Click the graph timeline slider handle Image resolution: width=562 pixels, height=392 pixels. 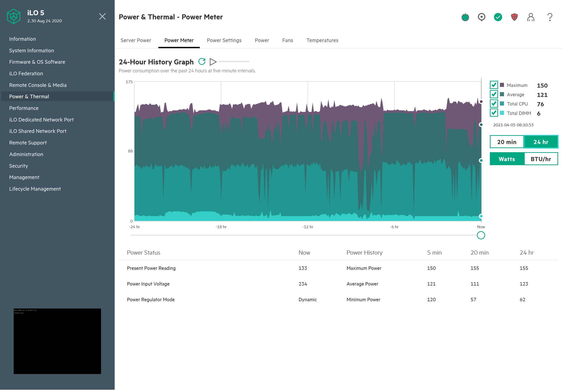481,235
